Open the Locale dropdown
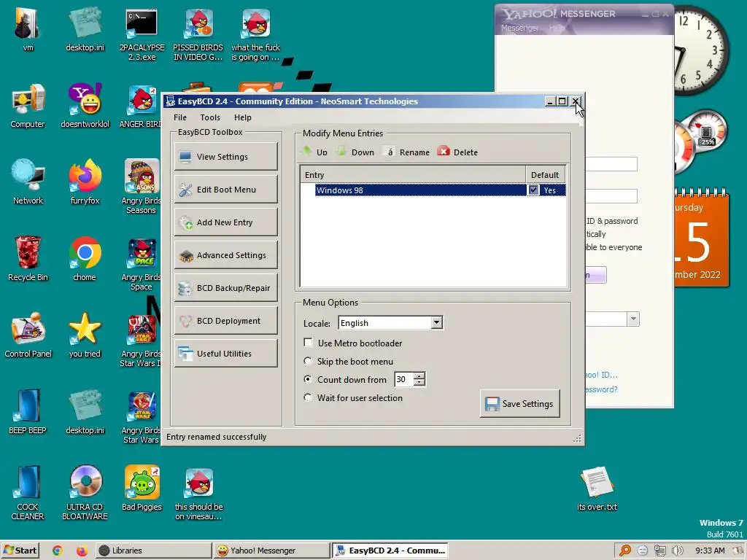Image resolution: width=747 pixels, height=560 pixels. [436, 323]
